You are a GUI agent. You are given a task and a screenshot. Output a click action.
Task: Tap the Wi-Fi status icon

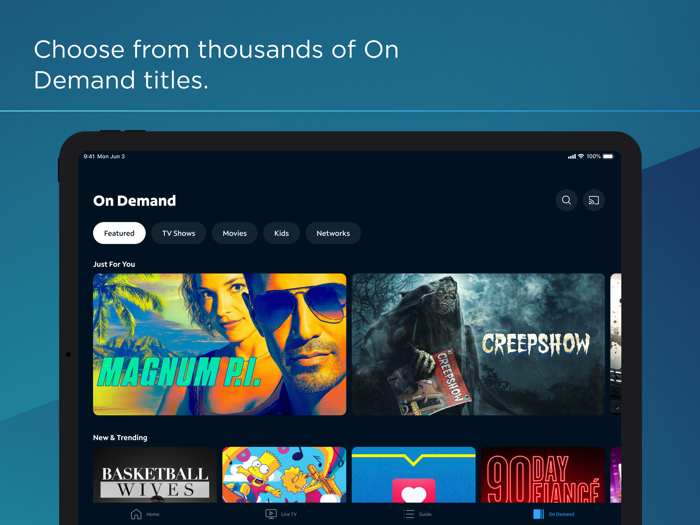pyautogui.click(x=581, y=156)
